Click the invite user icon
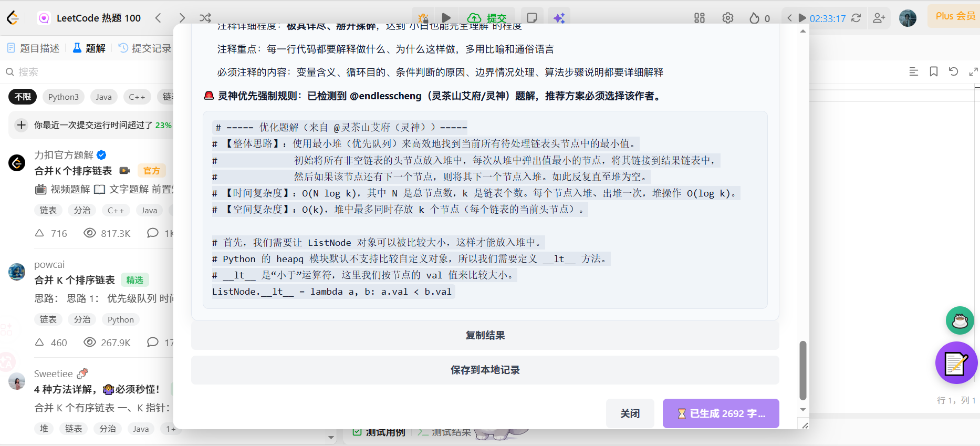Screen dimensions: 980x446 (879, 18)
